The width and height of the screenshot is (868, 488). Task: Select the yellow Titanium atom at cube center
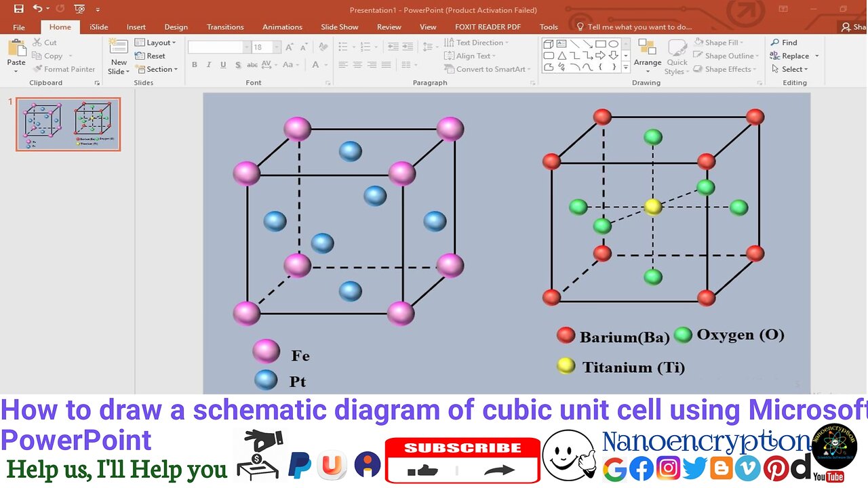[x=652, y=207]
